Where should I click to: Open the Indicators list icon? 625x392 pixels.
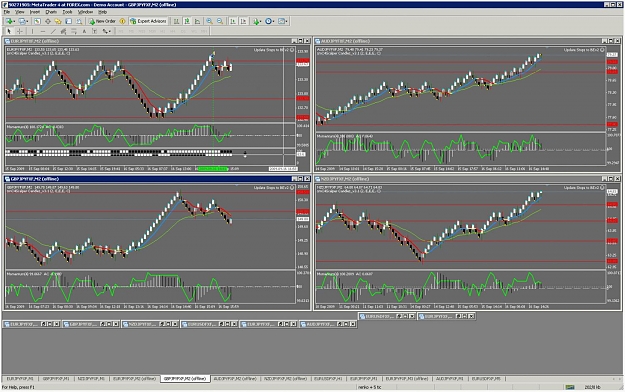(256, 21)
